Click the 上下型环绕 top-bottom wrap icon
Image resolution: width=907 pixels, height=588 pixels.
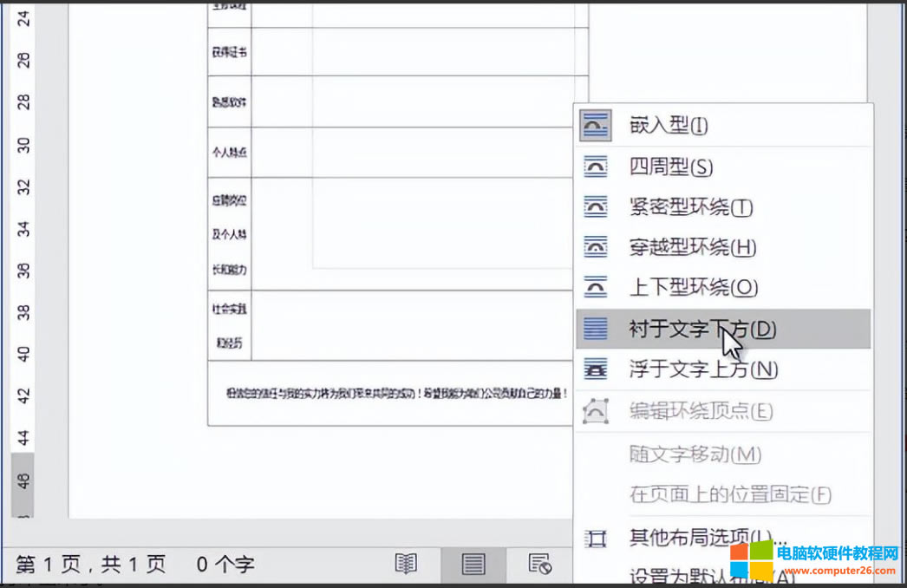[x=595, y=288]
